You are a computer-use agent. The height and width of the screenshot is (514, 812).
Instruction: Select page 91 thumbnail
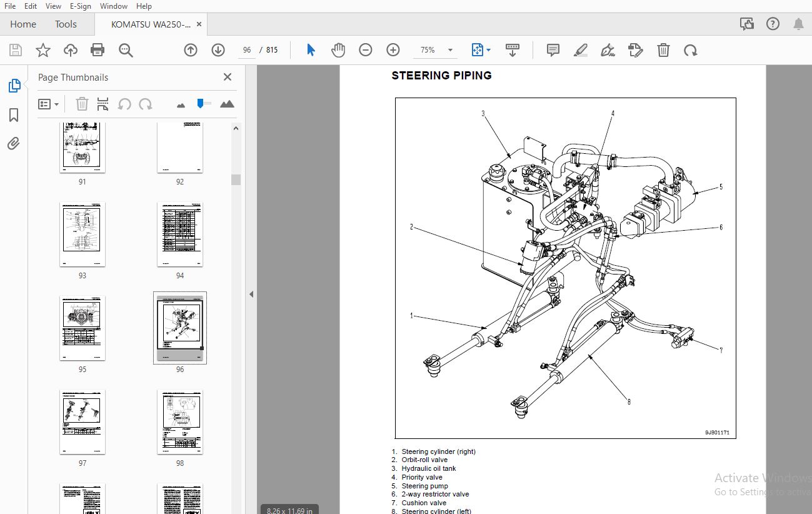tap(83, 148)
